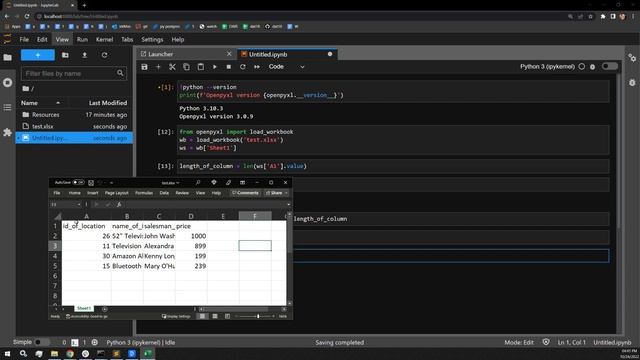Run the selected cell with the play icon

(x=215, y=67)
